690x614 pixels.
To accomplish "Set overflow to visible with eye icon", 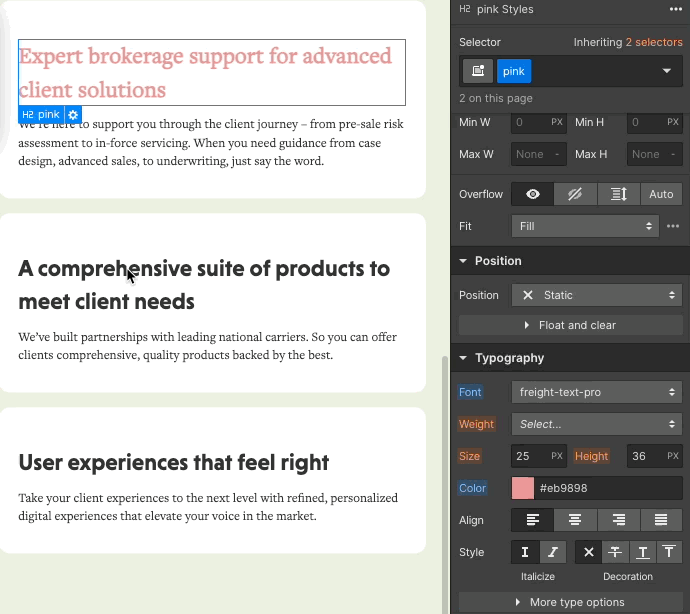I will click(533, 194).
